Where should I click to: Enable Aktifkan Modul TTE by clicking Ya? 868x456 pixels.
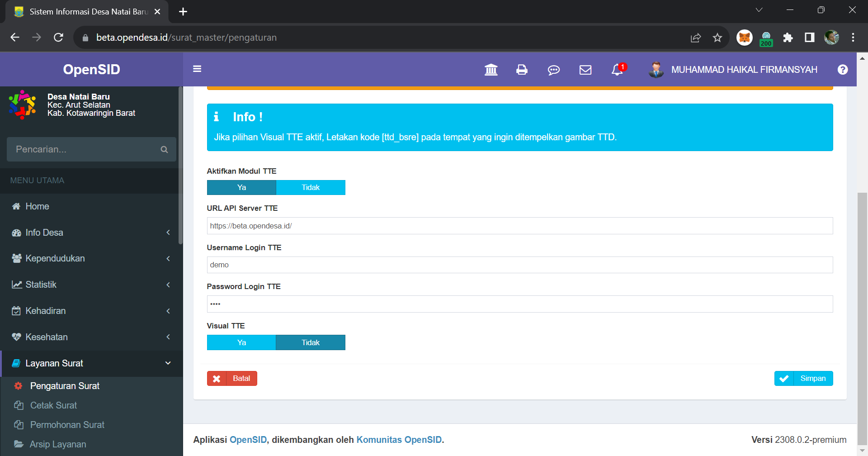tap(241, 187)
